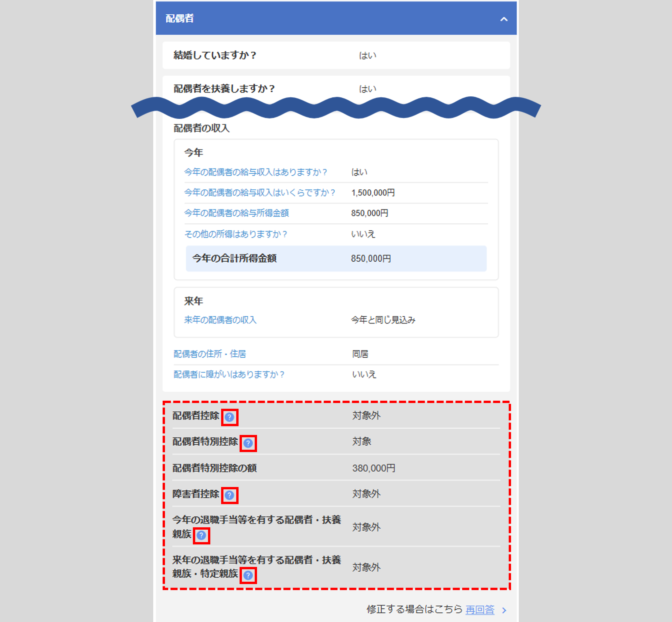Click the 再回答 link
This screenshot has height=622, width=672.
coord(480,609)
